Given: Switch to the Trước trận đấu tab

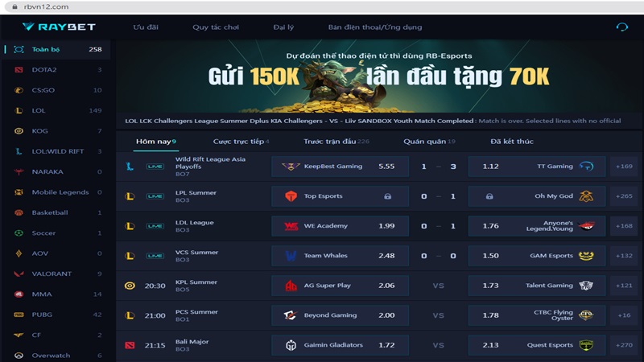Looking at the screenshot, I should click(336, 142).
